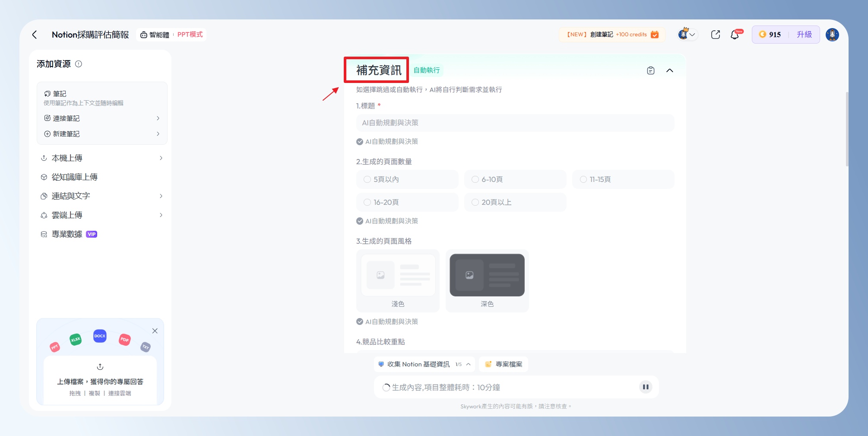Collapse the 補充資訊 panel with the chevron
Image resolution: width=868 pixels, height=436 pixels.
pos(669,70)
